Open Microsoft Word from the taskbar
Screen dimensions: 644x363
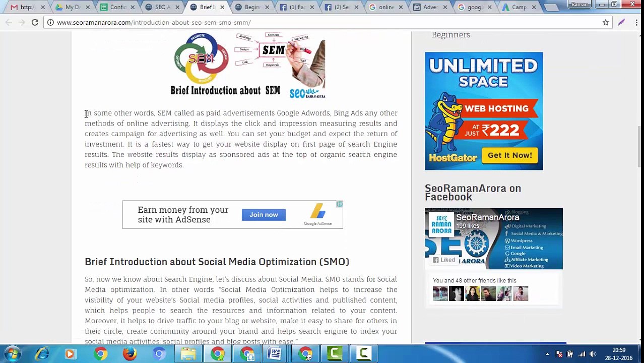click(x=275, y=354)
